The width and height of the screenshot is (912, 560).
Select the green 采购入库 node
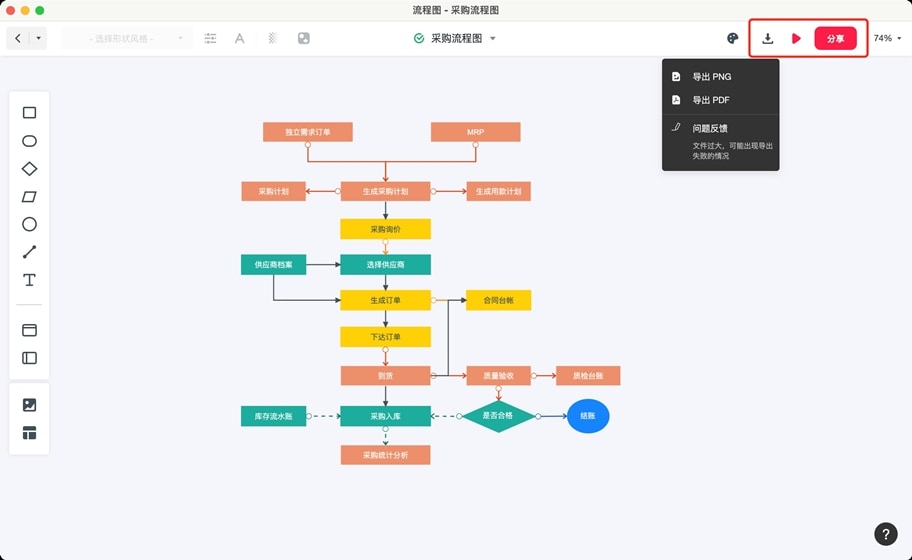pos(385,416)
